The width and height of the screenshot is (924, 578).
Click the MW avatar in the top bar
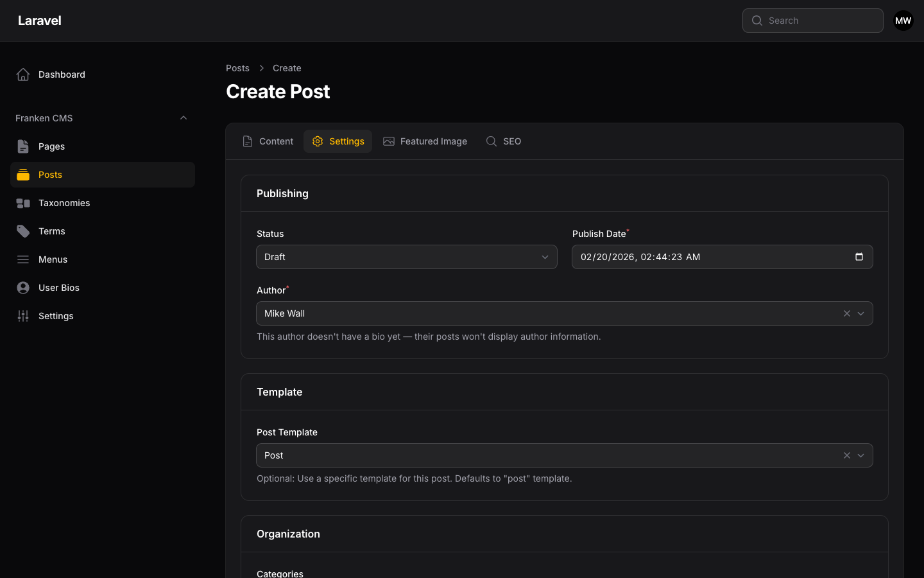903,20
